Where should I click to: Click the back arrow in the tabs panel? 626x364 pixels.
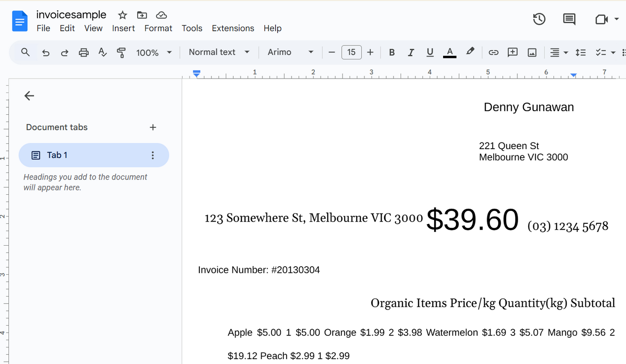click(x=29, y=96)
